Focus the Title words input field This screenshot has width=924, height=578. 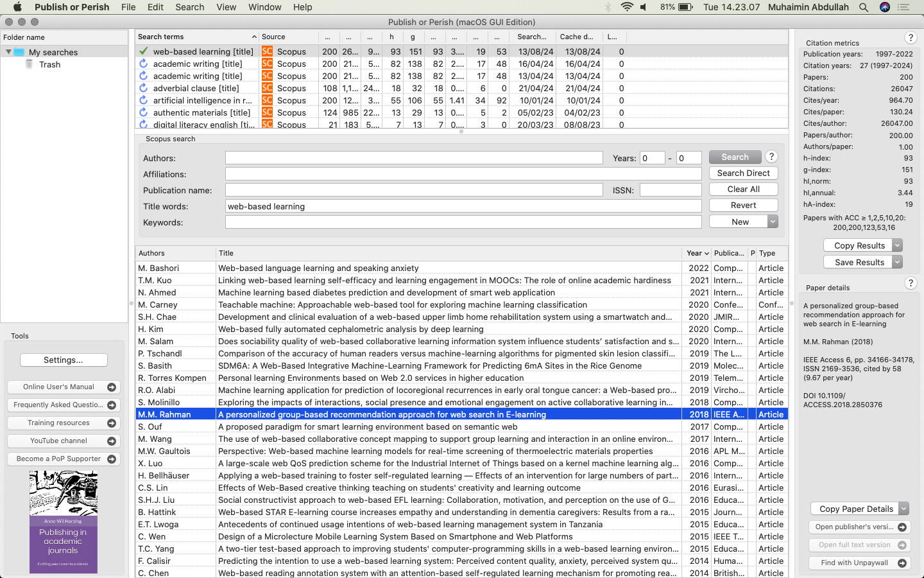point(463,206)
